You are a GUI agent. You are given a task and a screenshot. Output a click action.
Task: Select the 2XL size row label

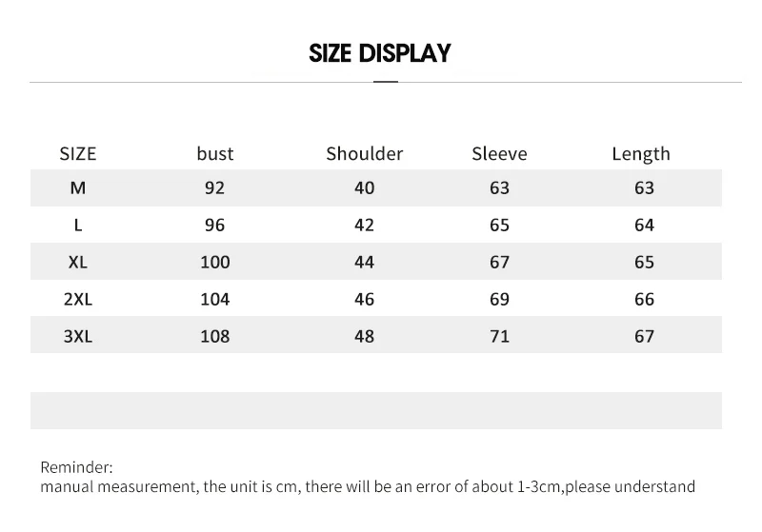pyautogui.click(x=78, y=300)
